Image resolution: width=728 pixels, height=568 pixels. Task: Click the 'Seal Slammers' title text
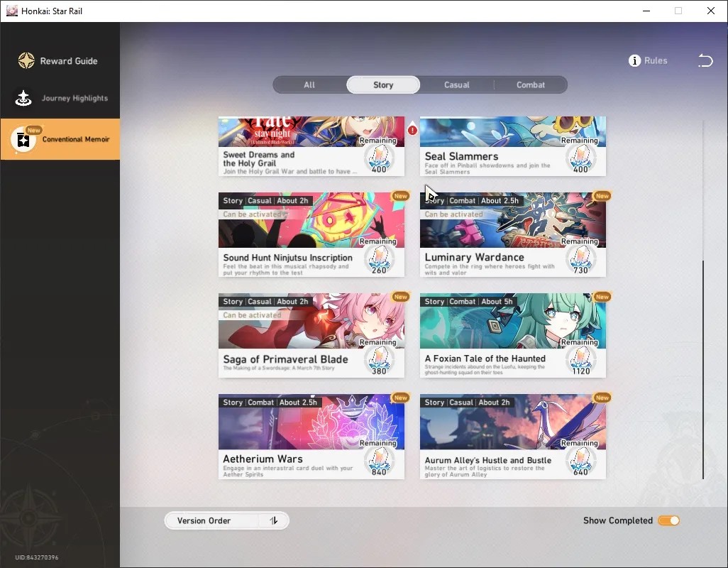[x=461, y=156]
